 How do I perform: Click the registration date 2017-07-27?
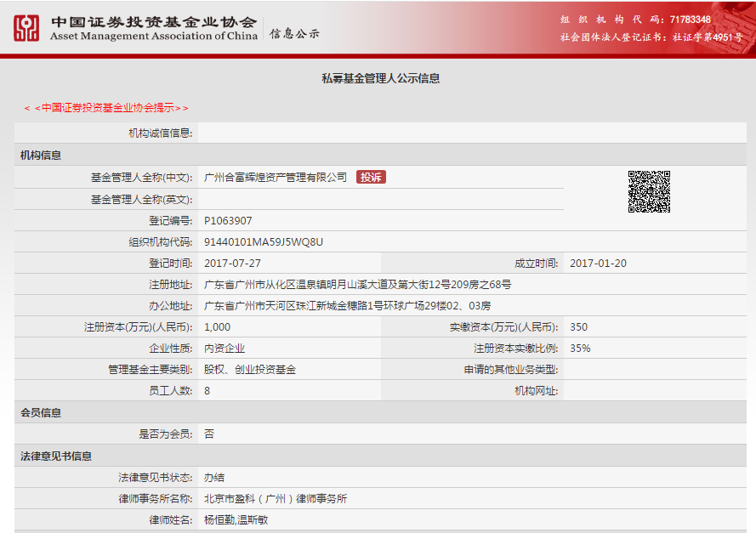(x=232, y=264)
